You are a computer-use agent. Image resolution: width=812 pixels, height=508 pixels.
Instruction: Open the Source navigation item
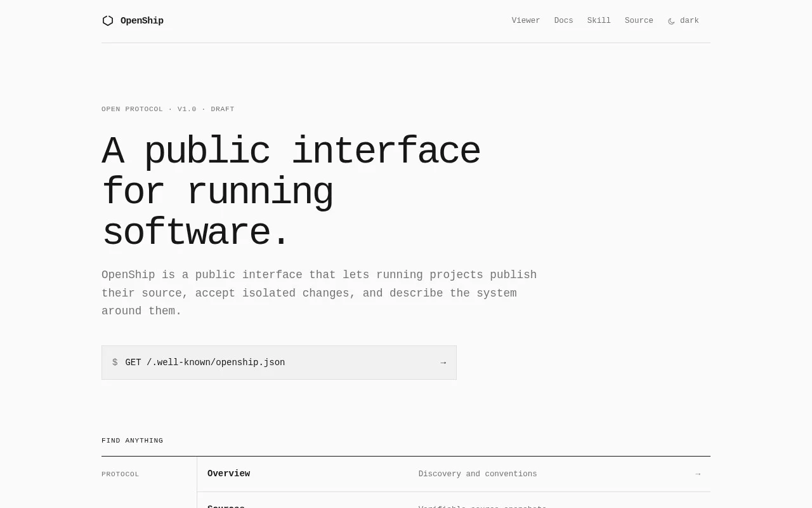639,21
